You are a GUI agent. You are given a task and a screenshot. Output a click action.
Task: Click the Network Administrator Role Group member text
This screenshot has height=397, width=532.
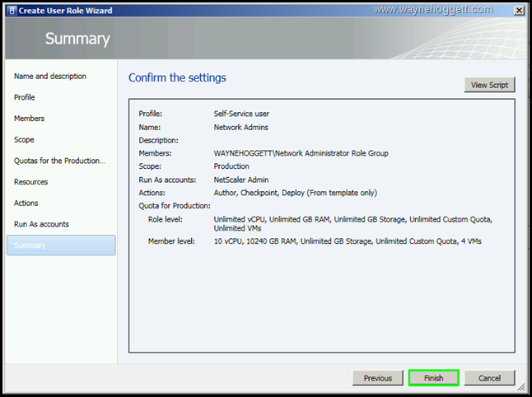[301, 153]
